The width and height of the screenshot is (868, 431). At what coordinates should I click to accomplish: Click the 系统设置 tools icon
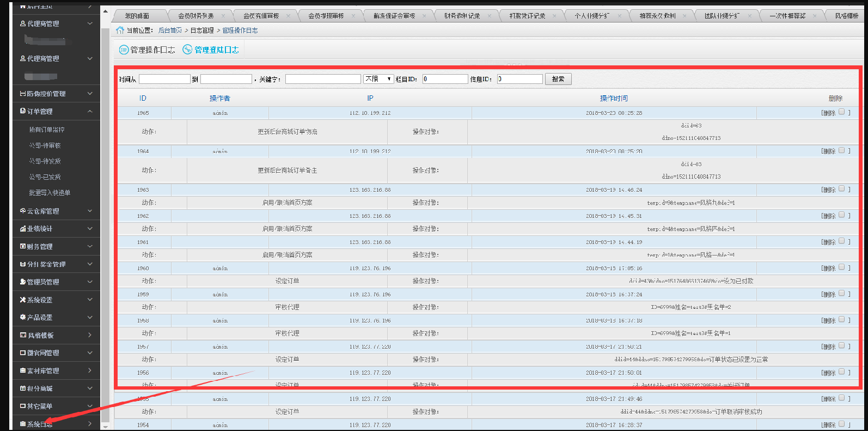point(23,300)
